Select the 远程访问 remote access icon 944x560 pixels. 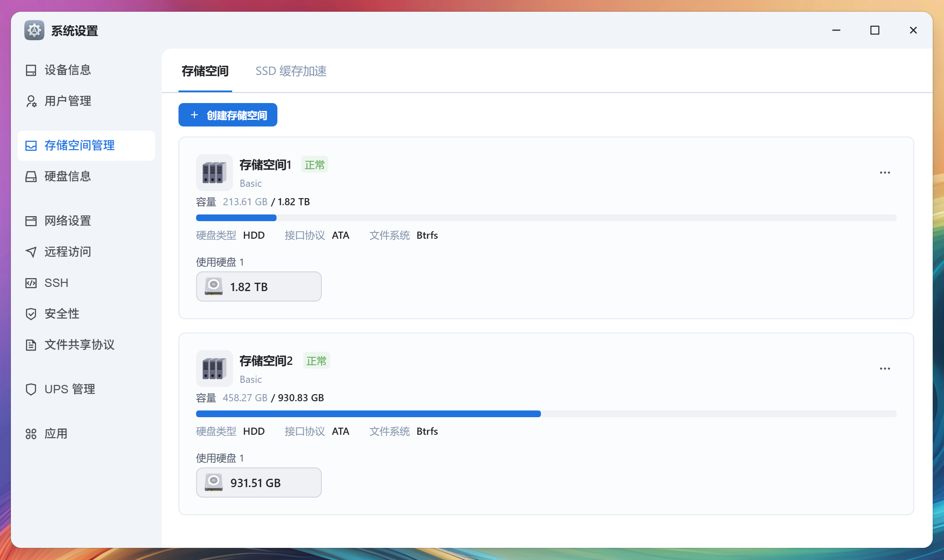(x=31, y=252)
